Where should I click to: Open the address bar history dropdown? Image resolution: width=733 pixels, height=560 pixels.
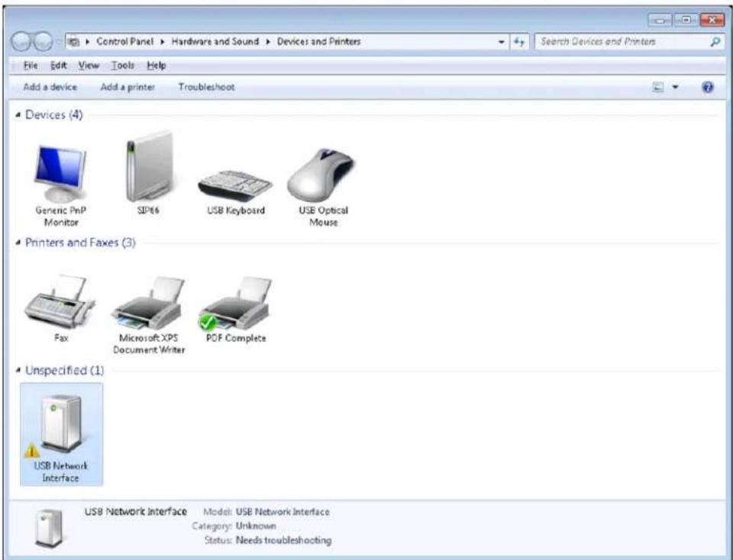[501, 41]
